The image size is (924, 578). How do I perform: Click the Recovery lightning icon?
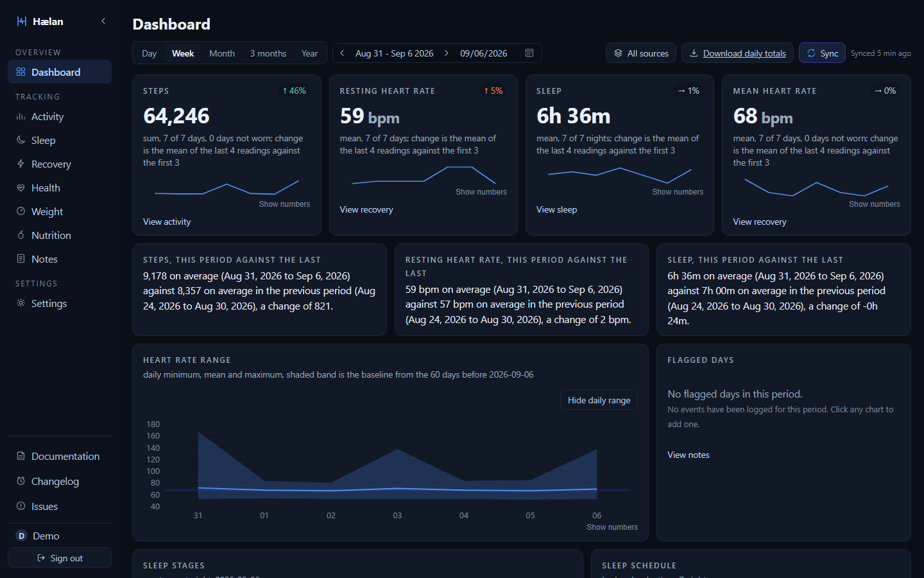(x=21, y=164)
